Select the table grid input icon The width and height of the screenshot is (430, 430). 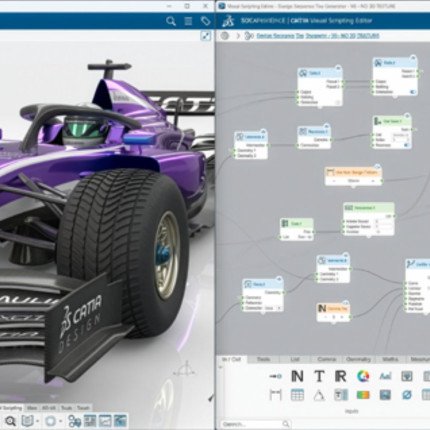297,395
